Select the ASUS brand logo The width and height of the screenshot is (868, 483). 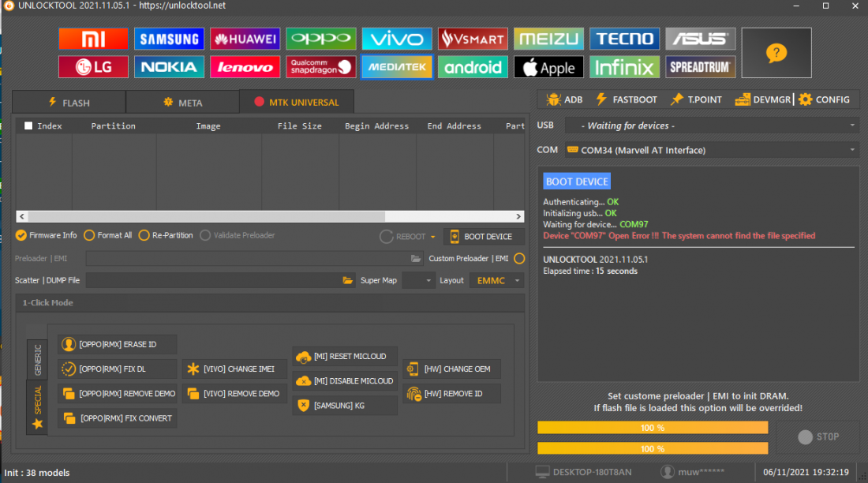700,39
